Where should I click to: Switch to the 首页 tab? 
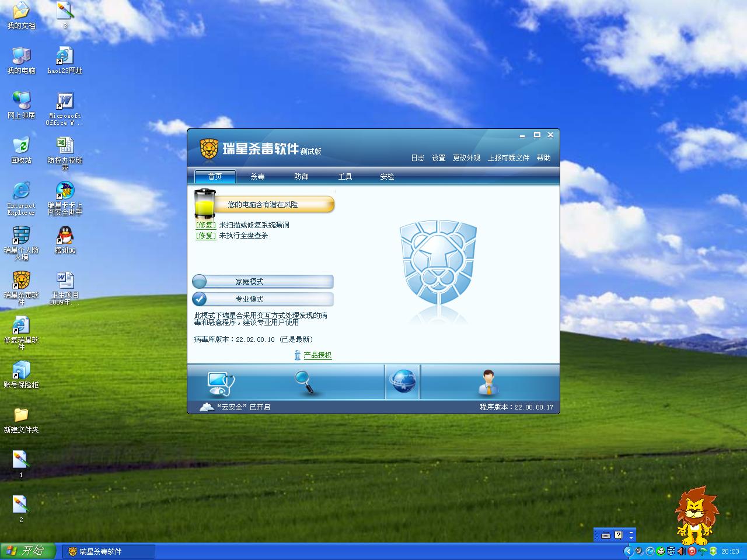(215, 177)
